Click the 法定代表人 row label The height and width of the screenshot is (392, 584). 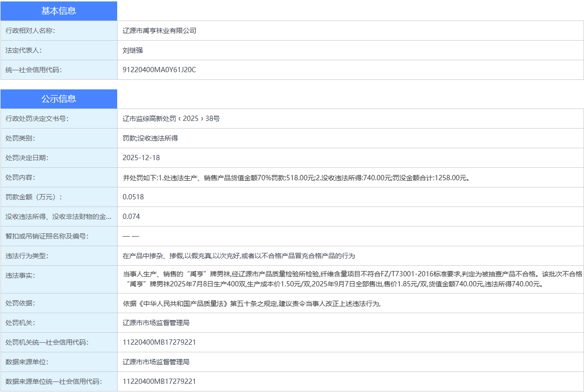click(x=25, y=50)
